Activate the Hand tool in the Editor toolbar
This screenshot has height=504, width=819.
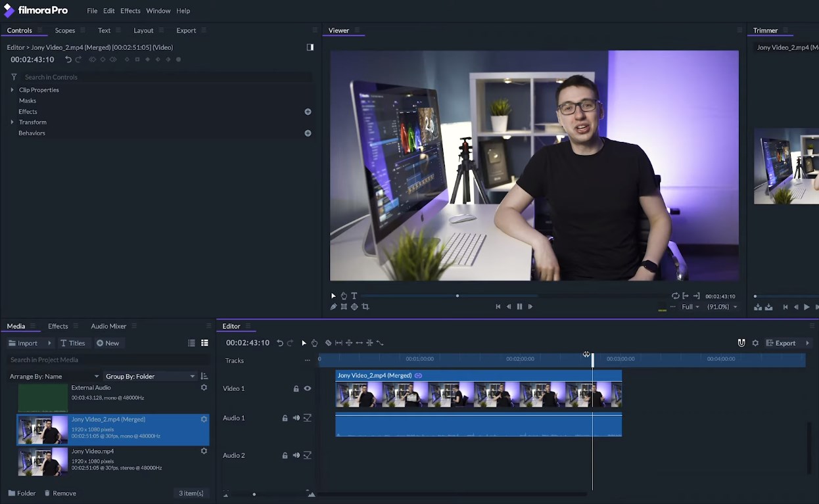click(x=314, y=343)
